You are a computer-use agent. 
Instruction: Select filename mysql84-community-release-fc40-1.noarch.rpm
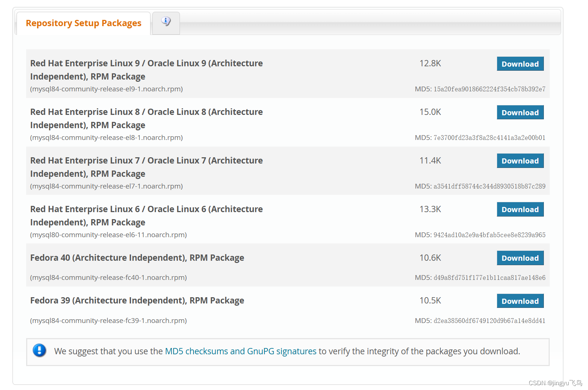(x=109, y=277)
